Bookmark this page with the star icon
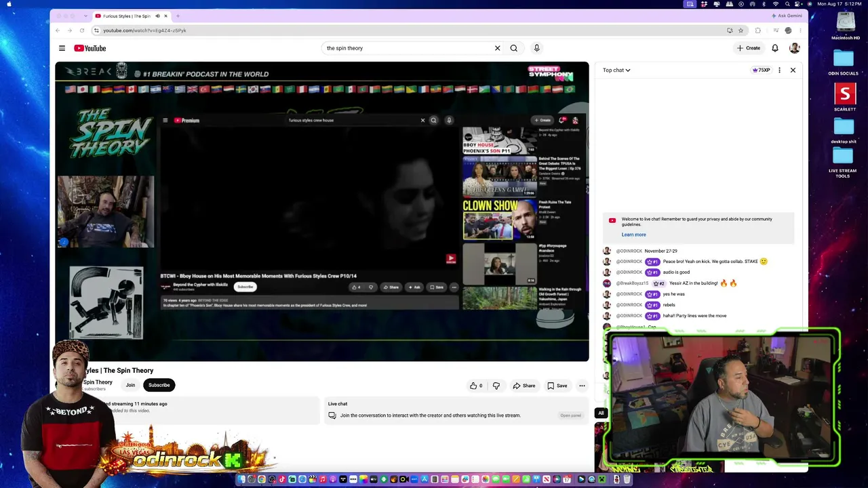The image size is (868, 488). 741,30
